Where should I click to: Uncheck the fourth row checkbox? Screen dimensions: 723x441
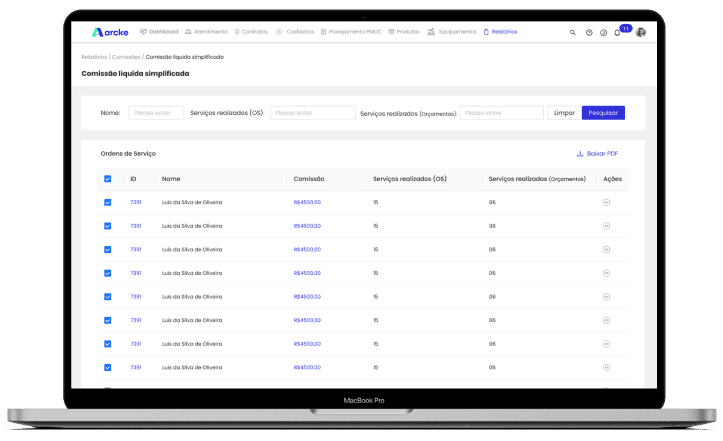[x=108, y=273]
